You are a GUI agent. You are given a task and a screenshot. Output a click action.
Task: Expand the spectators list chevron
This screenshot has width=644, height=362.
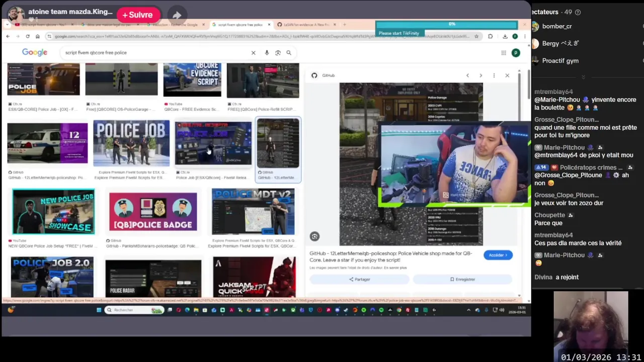(583, 77)
